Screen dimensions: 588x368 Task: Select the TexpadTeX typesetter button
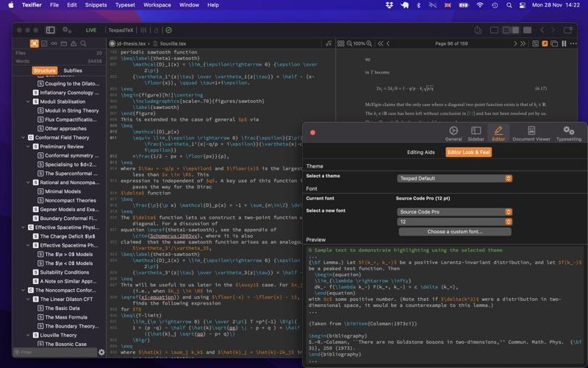(x=121, y=30)
